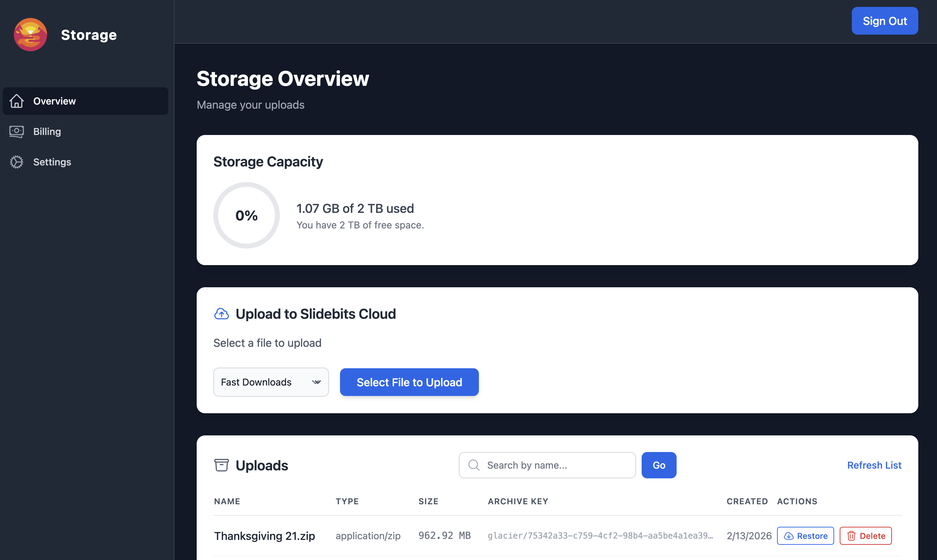Click the glacier archive key text
The width and height of the screenshot is (937, 560).
(x=600, y=535)
